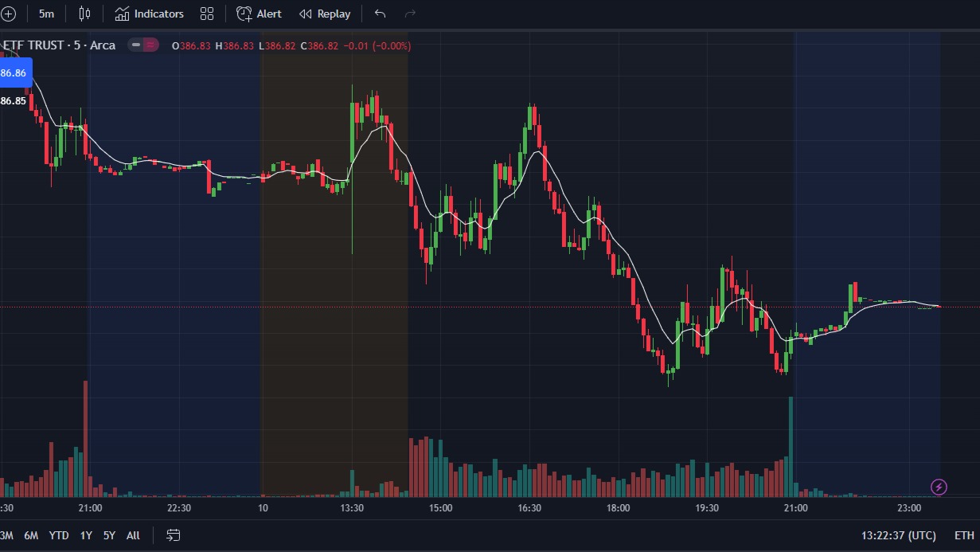Click the redo arrow
The height and width of the screenshot is (552, 980).
tap(410, 14)
